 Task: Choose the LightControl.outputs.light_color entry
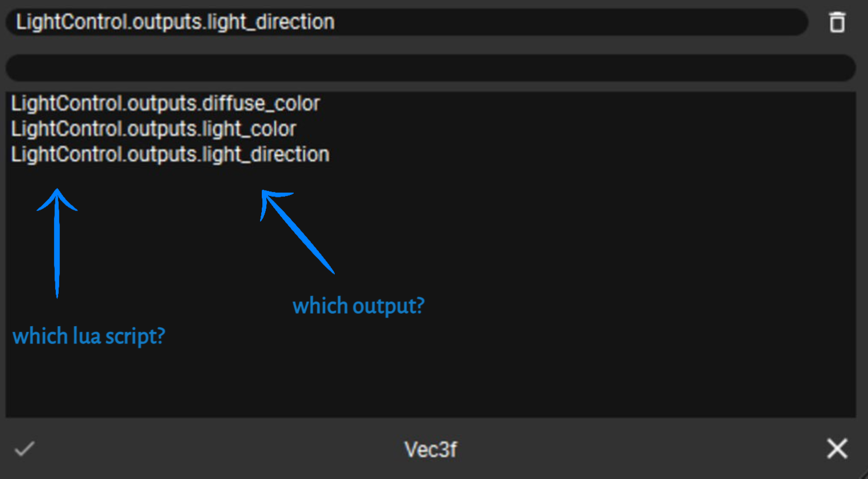click(153, 129)
